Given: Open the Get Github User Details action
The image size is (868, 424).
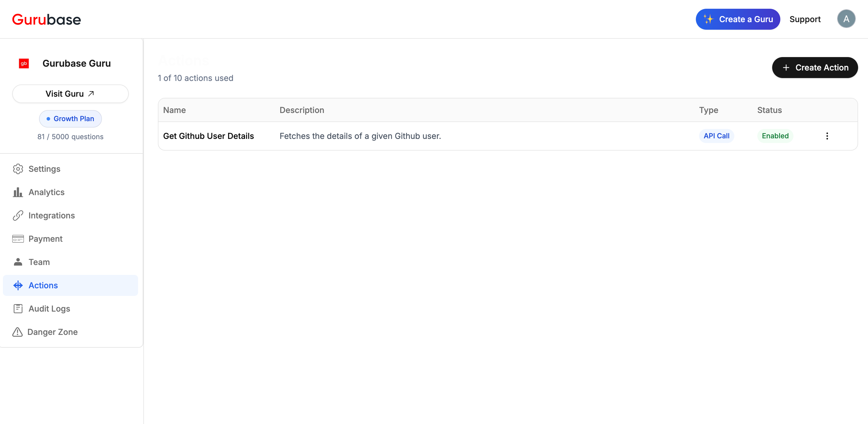Looking at the screenshot, I should 209,136.
